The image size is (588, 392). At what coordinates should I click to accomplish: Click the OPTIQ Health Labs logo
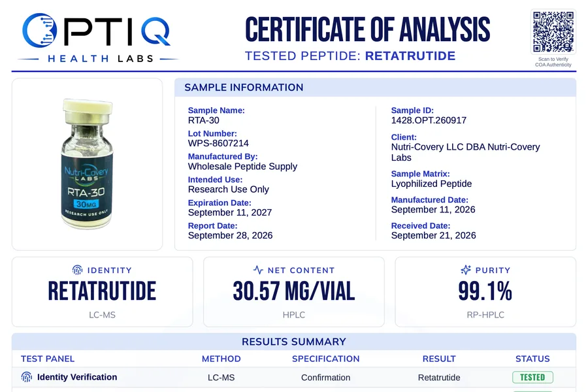(x=98, y=37)
